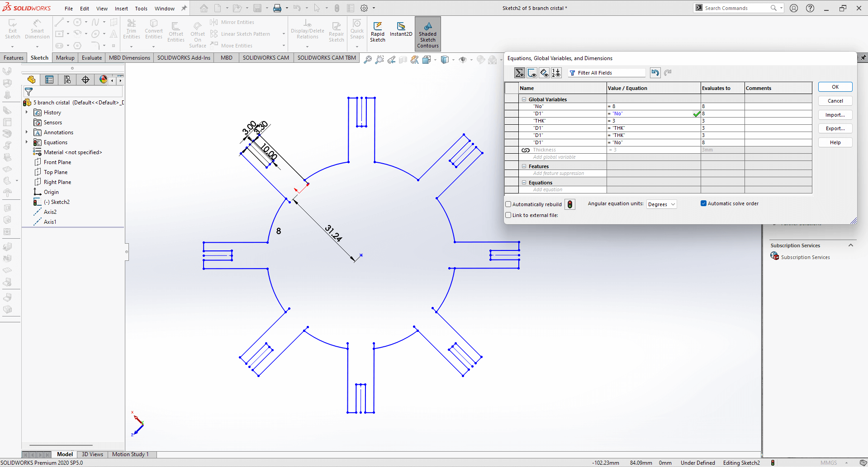Collapse the Subscription Services panel
The height and width of the screenshot is (467, 868).
click(851, 245)
